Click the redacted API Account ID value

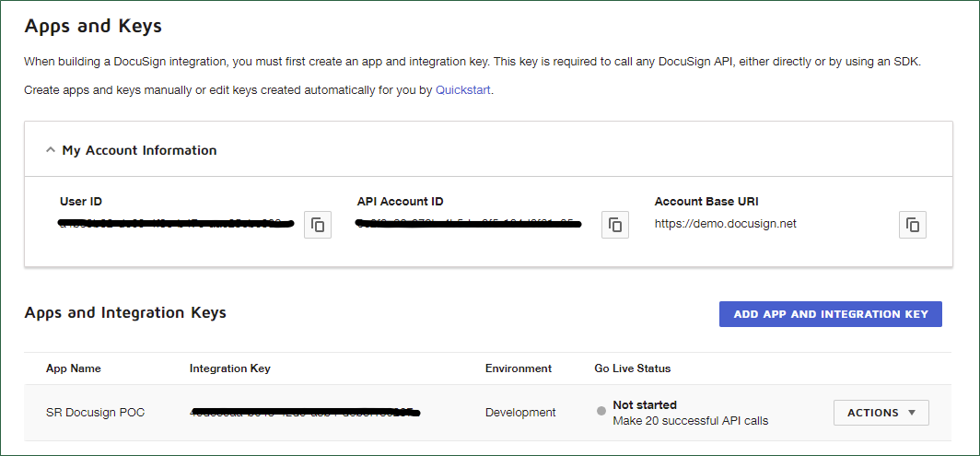point(470,223)
